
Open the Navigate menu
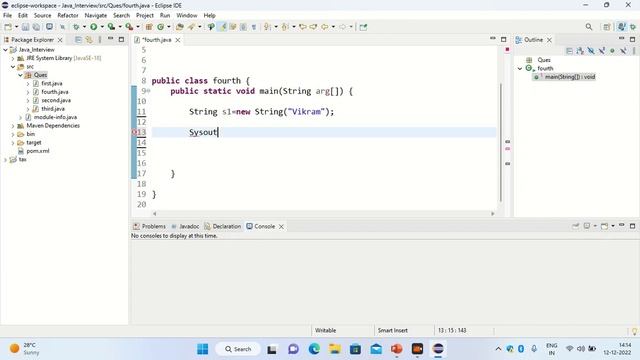coord(96,16)
